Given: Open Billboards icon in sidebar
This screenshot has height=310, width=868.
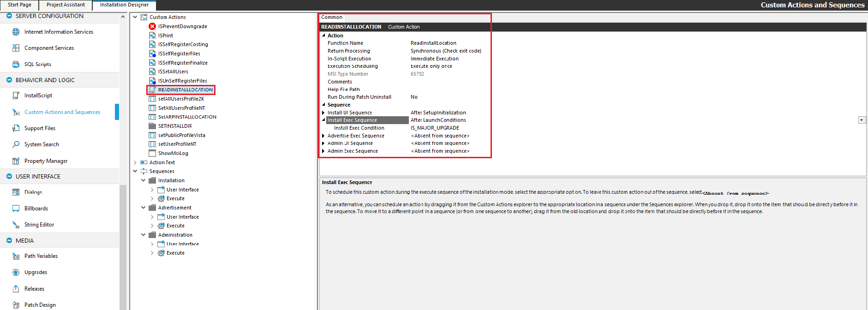Looking at the screenshot, I should click(16, 209).
